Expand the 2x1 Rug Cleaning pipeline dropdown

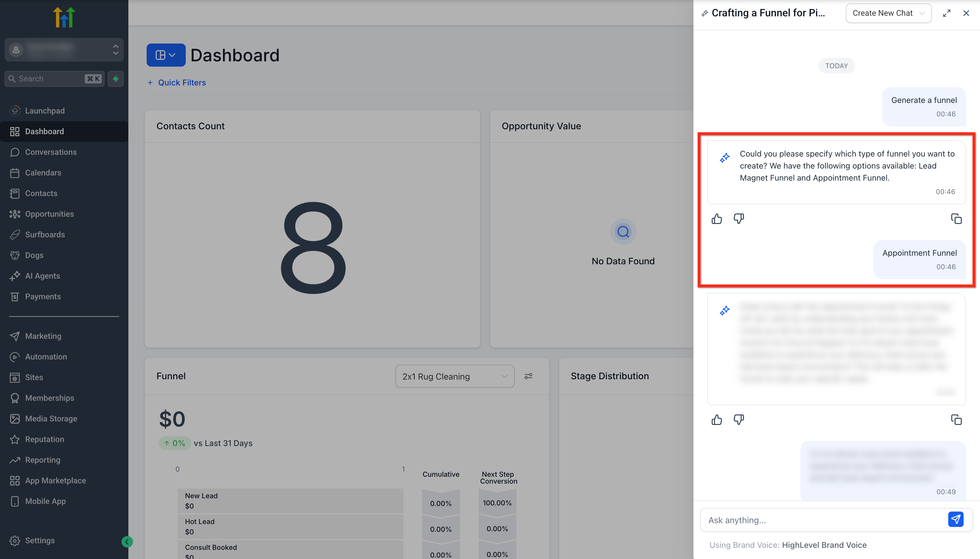click(x=455, y=376)
